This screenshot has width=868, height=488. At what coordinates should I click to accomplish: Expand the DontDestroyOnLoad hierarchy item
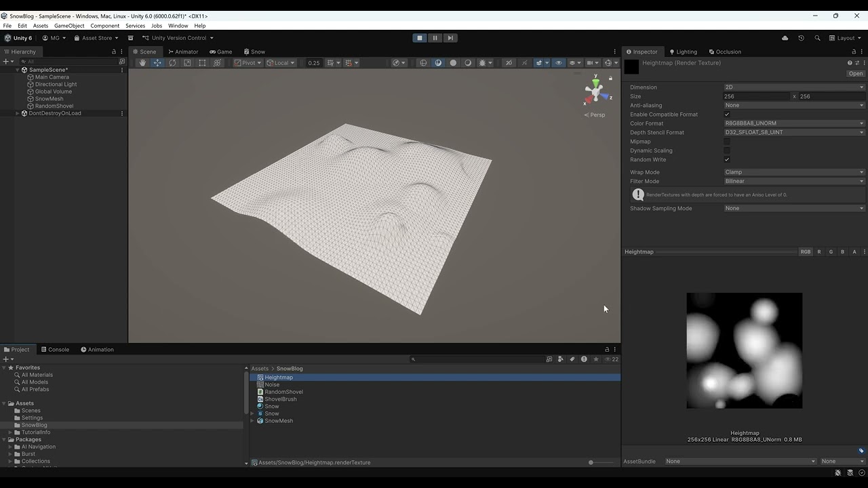pyautogui.click(x=18, y=113)
